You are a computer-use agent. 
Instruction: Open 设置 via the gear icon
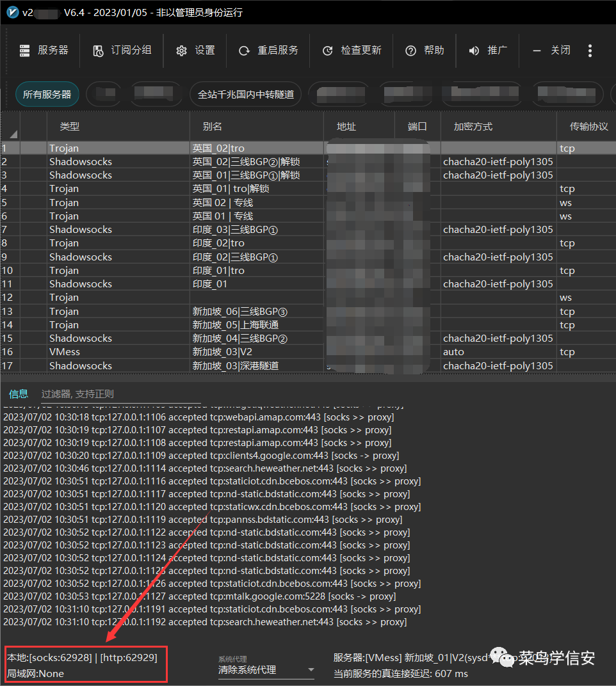181,51
